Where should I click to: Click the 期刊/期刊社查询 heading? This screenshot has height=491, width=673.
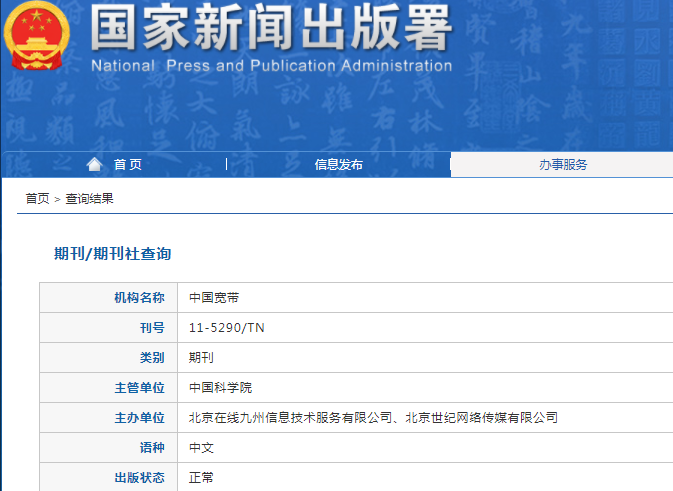click(x=112, y=254)
